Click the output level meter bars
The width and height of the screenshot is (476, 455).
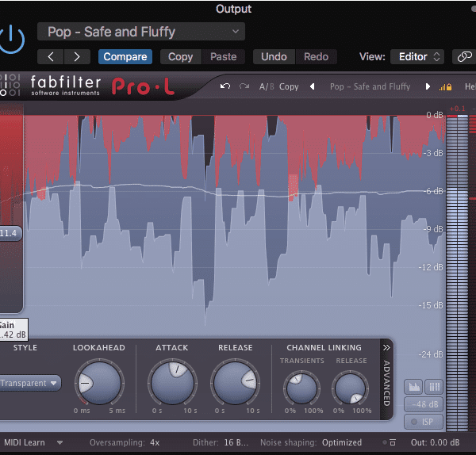pos(457,273)
